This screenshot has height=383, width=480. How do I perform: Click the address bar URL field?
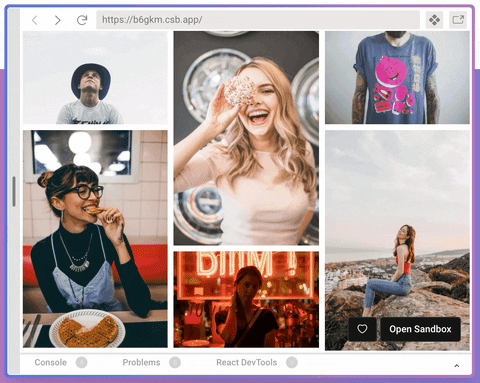(258, 20)
